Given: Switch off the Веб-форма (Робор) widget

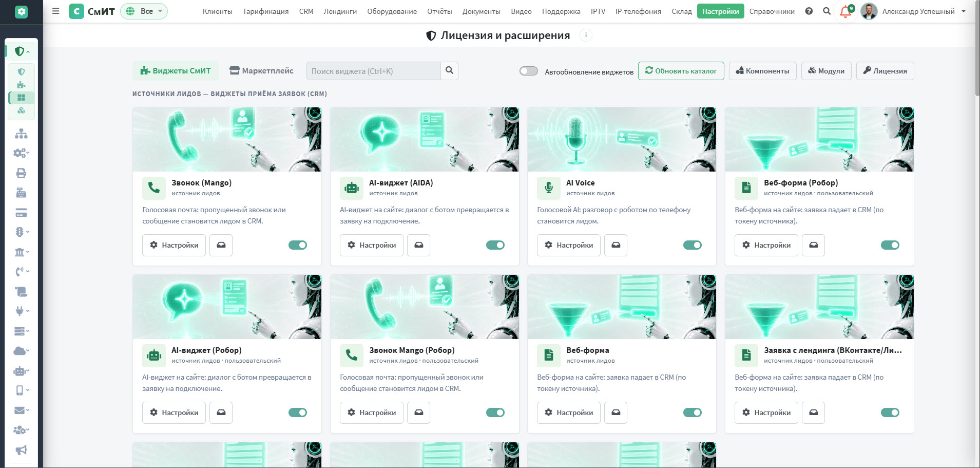Looking at the screenshot, I should (x=890, y=245).
